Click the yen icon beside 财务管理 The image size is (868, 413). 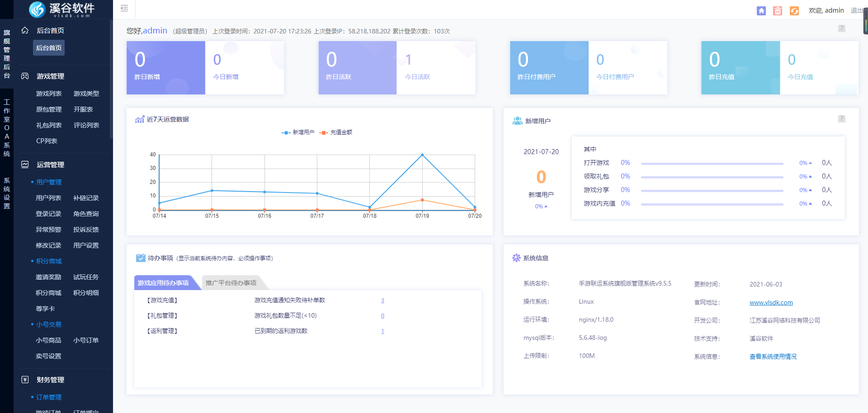[25, 380]
